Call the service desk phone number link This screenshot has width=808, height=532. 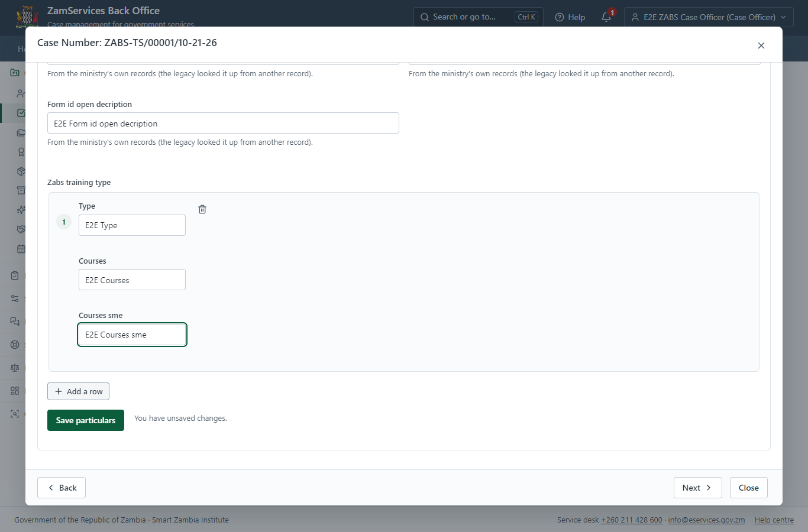click(632, 520)
